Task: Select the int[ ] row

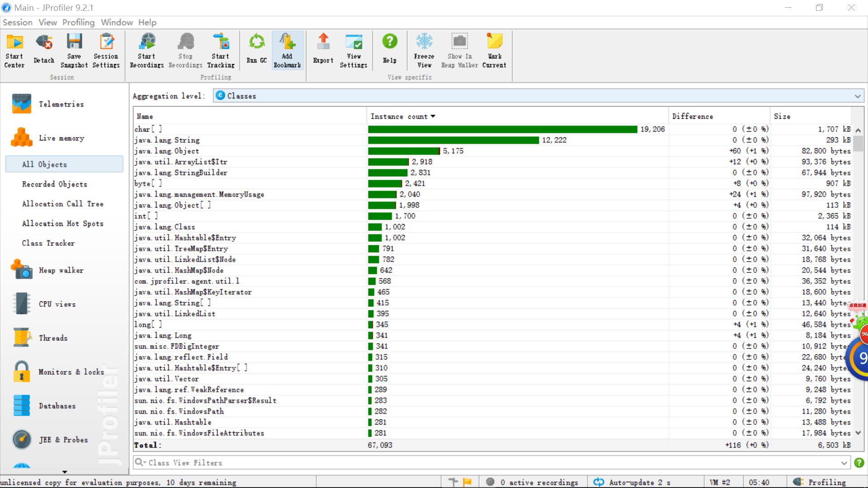Action: point(493,216)
